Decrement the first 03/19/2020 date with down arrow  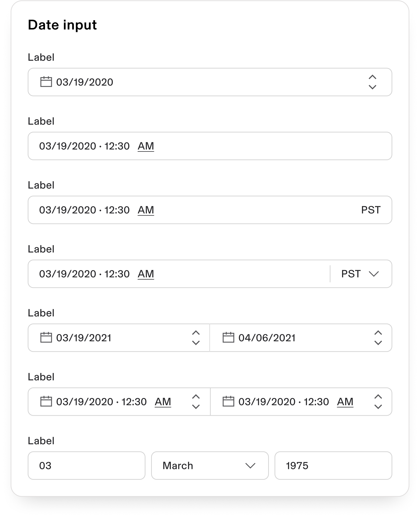coord(372,87)
